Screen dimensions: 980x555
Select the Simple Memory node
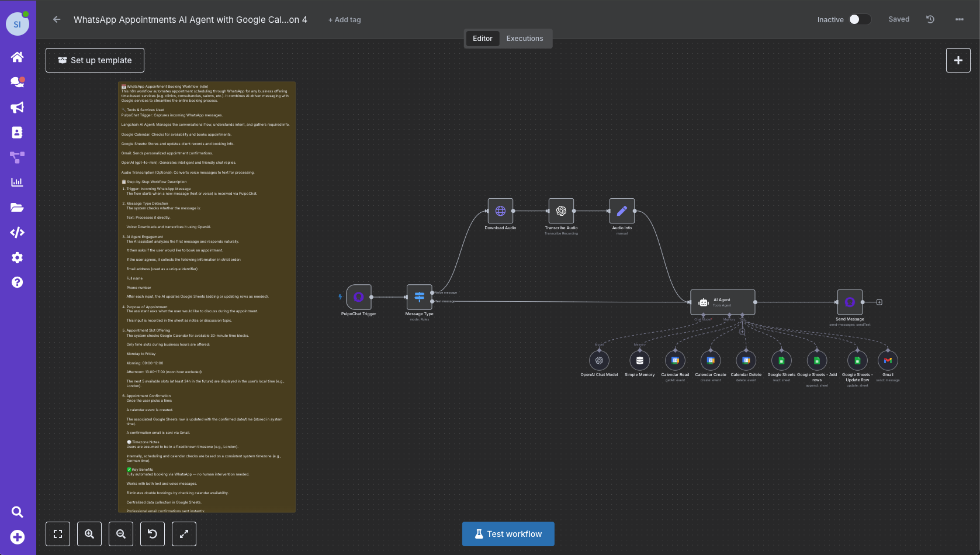click(x=640, y=360)
